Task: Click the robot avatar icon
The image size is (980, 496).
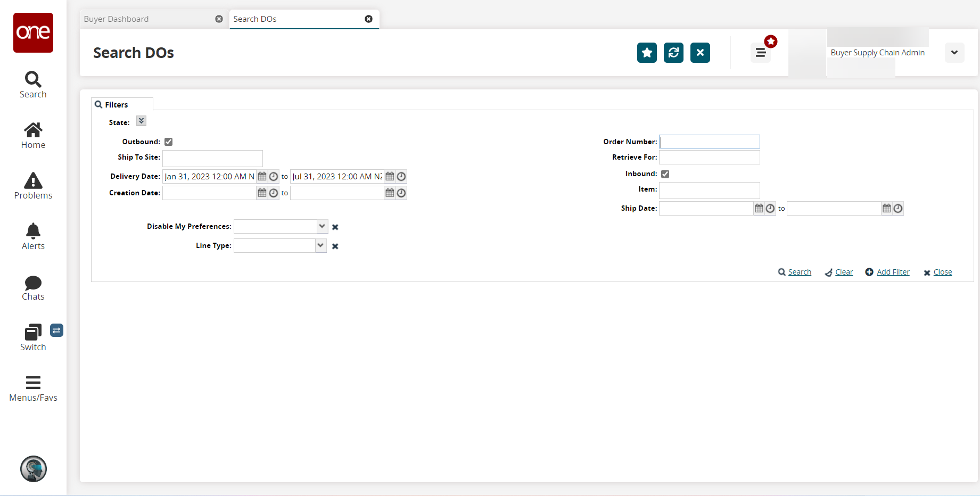Action: tap(34, 469)
